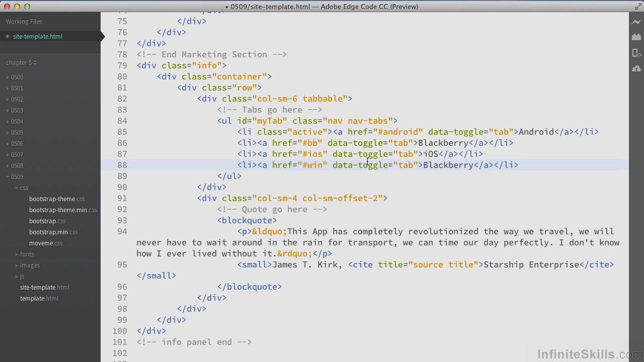This screenshot has height=362, width=644.
Task: Click the opening blockquote tag on line 93
Action: coord(247,220)
